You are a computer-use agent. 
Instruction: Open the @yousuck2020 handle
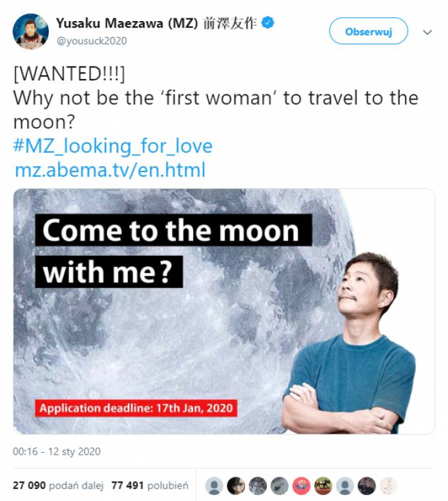click(92, 41)
